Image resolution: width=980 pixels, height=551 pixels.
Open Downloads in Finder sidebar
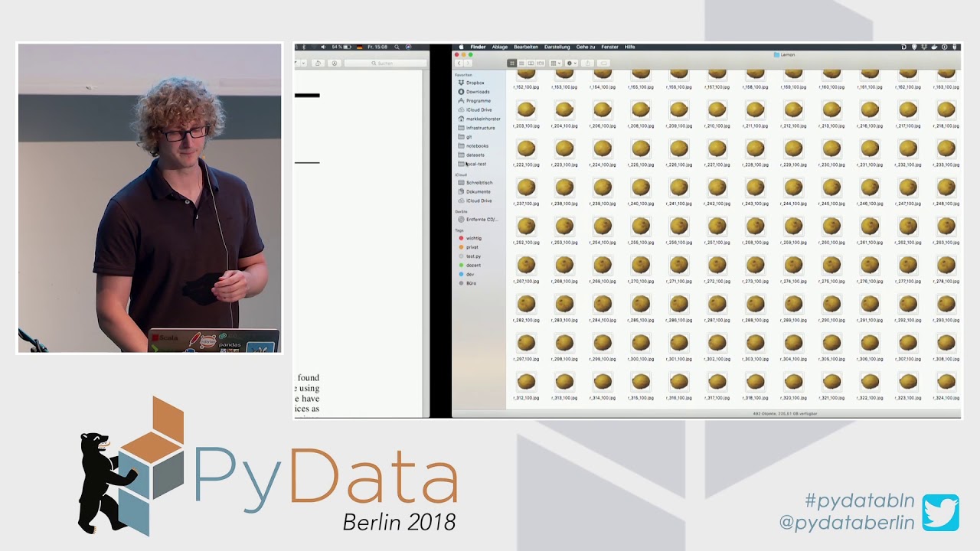coord(478,92)
